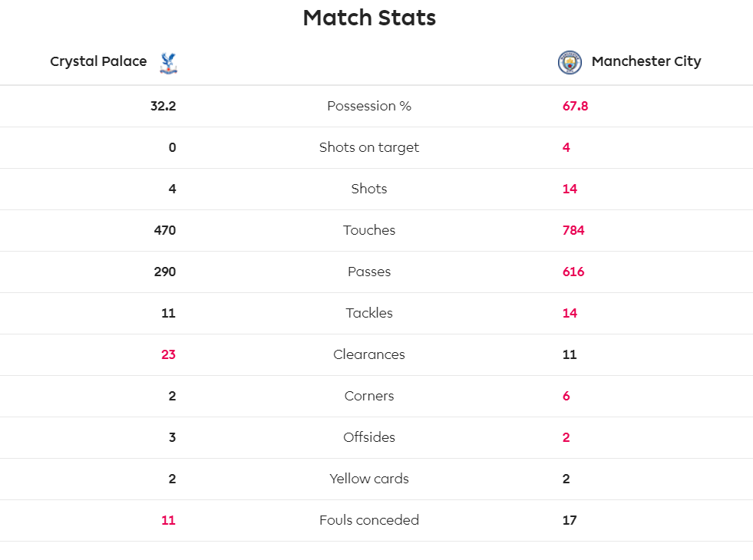Click the Manchester City badge icon

coord(570,62)
